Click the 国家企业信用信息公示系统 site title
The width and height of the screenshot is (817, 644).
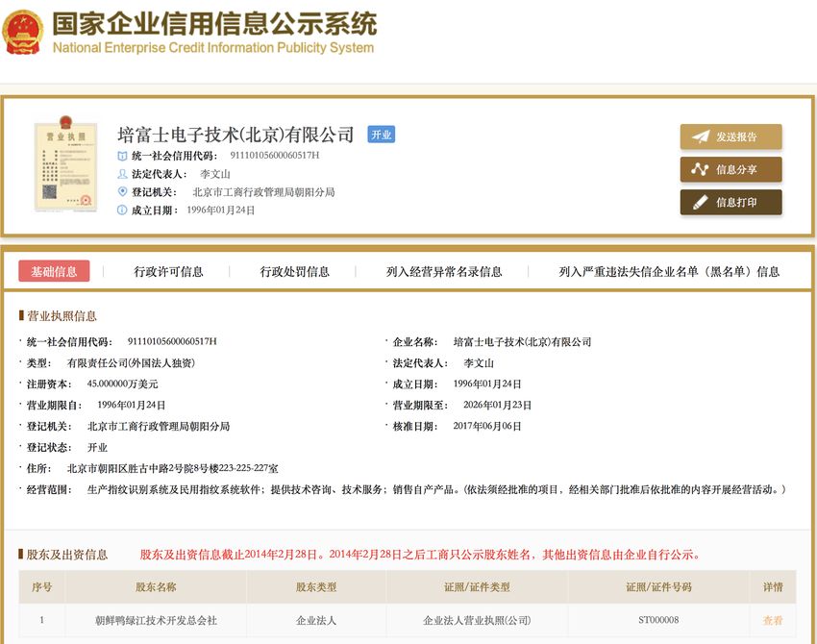click(214, 24)
